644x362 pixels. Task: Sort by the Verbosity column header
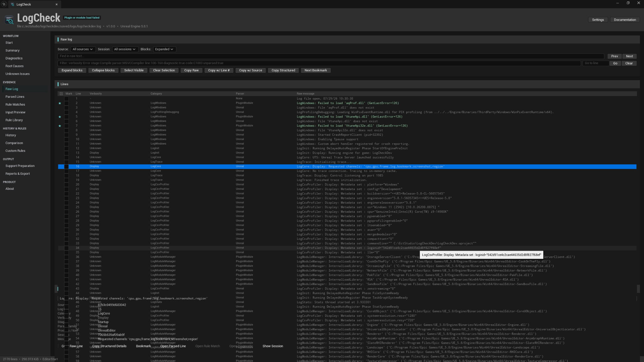(96, 94)
